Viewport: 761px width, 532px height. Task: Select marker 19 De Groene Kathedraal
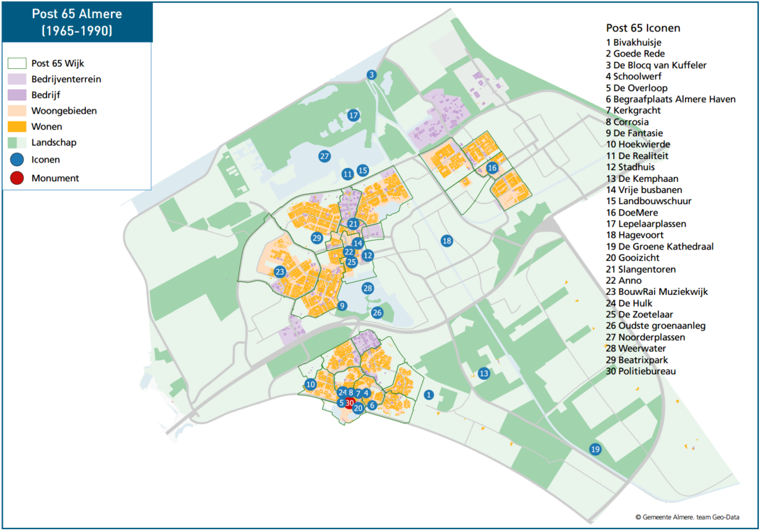pyautogui.click(x=595, y=450)
